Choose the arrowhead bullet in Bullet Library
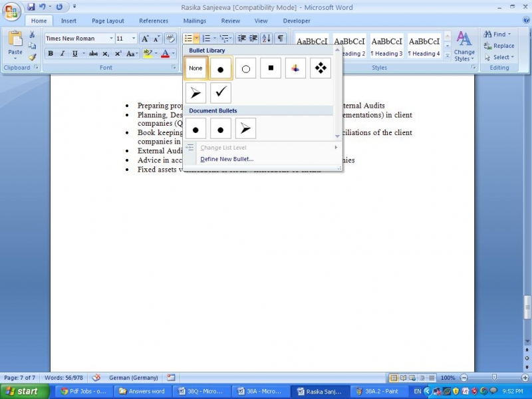 196,93
